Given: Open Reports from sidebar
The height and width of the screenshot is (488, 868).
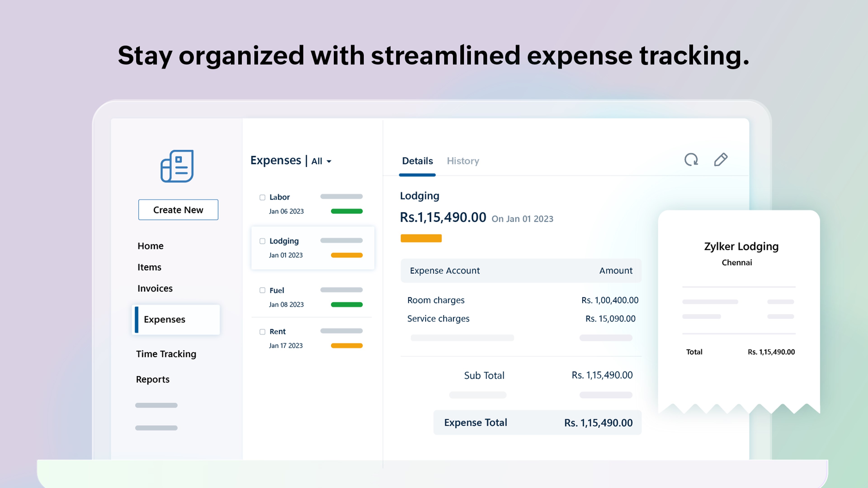Looking at the screenshot, I should 153,379.
